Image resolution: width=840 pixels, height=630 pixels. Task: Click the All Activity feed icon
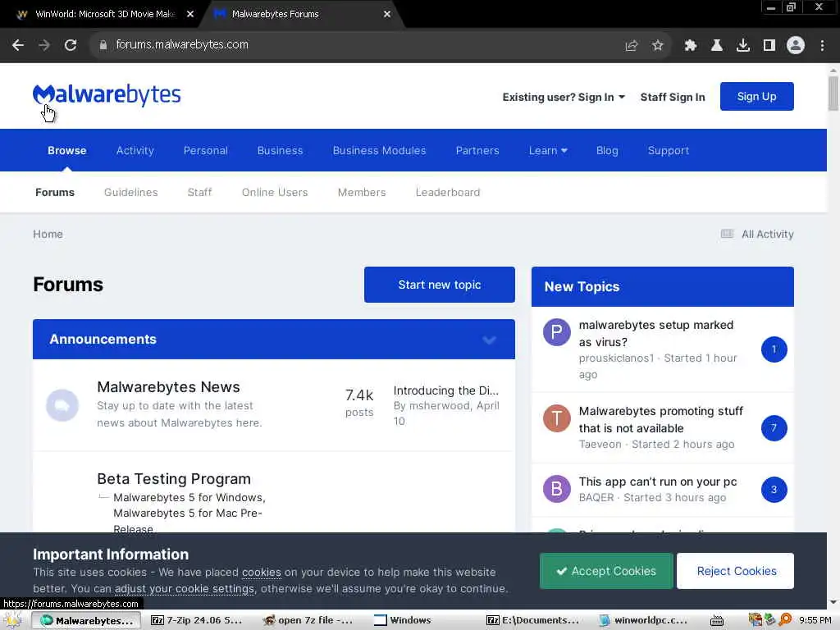pyautogui.click(x=727, y=234)
